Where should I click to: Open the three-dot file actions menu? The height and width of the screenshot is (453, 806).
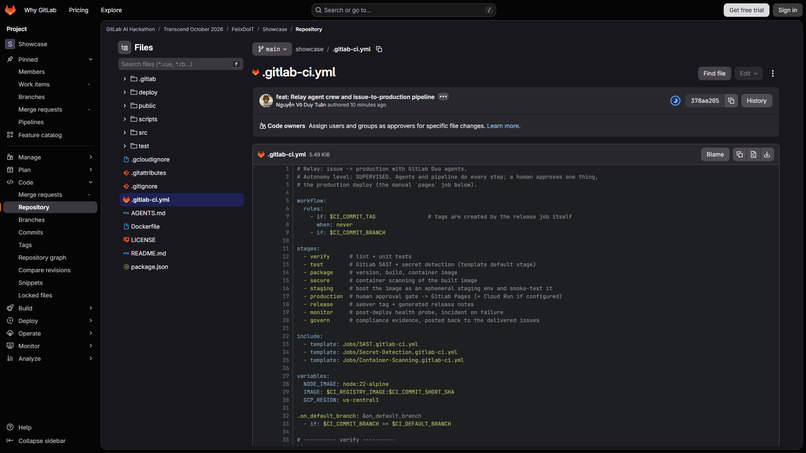click(x=772, y=74)
